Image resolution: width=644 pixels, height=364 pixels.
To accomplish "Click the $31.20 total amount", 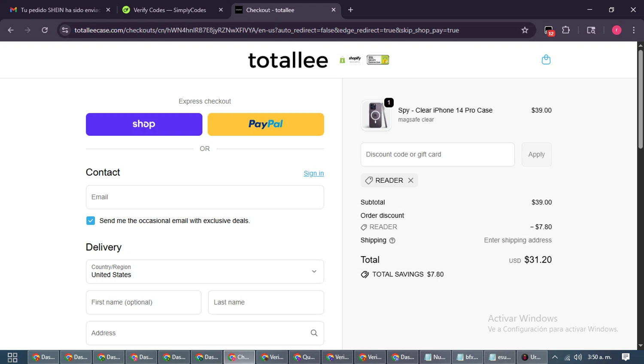I will pos(538,260).
